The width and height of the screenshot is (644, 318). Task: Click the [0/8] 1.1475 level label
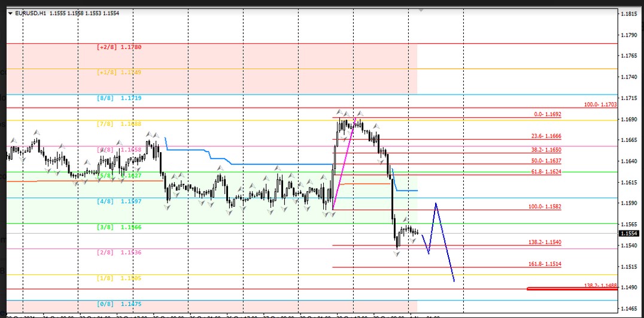coord(119,304)
